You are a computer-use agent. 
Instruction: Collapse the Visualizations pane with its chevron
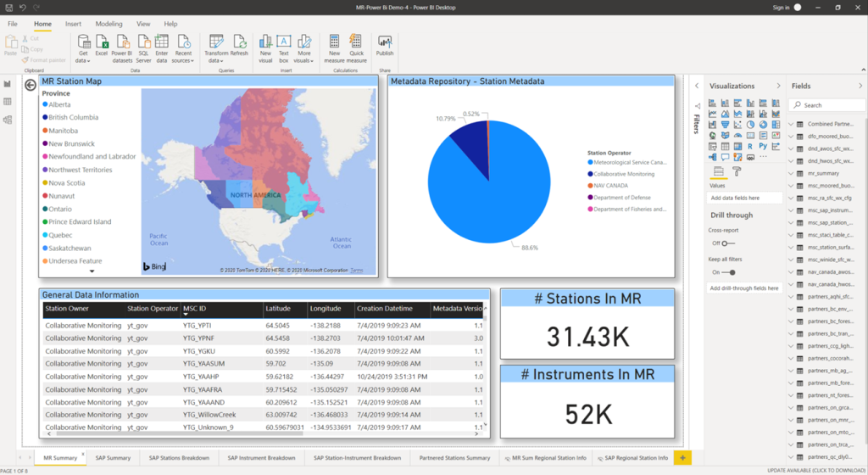(778, 86)
